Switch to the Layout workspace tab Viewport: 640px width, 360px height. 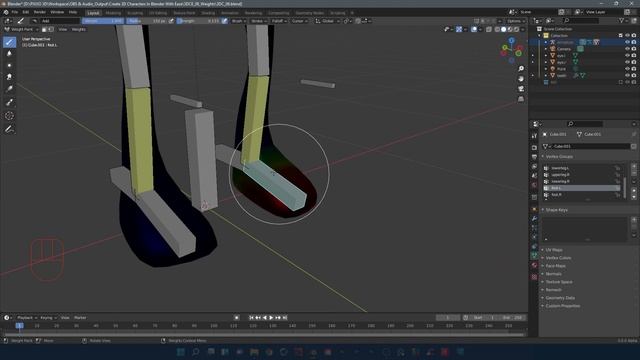point(93,13)
